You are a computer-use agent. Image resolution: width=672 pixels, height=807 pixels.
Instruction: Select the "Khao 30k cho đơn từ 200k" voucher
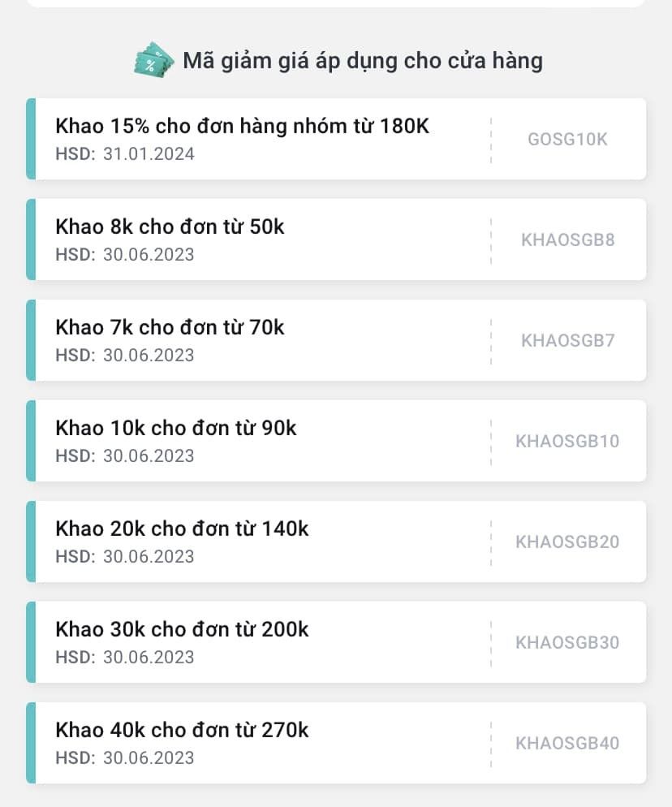pyautogui.click(x=182, y=630)
